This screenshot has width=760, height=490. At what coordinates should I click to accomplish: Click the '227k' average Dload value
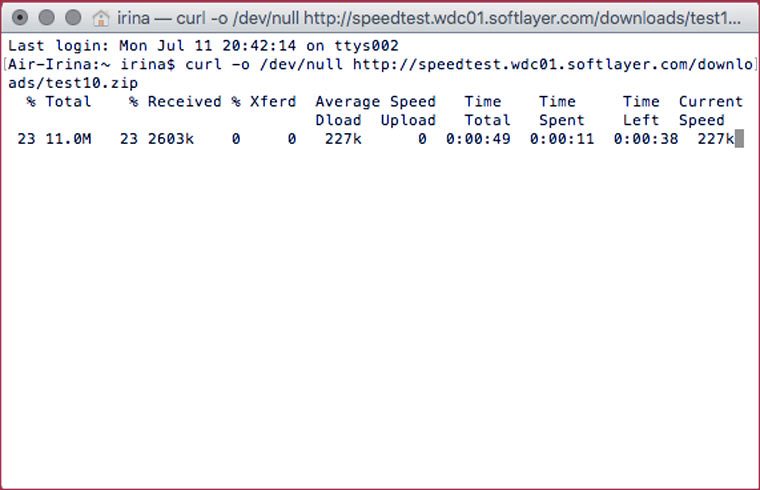343,139
